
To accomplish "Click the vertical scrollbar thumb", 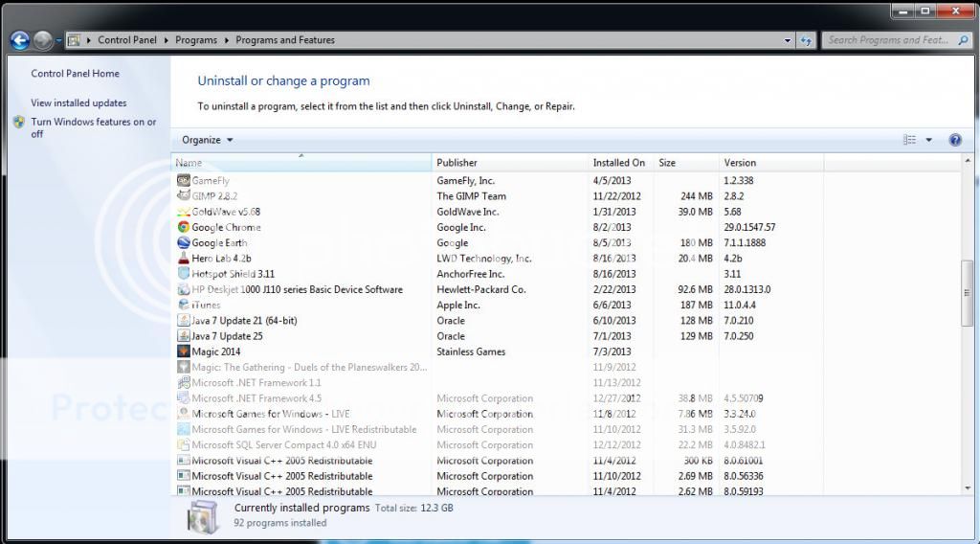I will tap(968, 293).
